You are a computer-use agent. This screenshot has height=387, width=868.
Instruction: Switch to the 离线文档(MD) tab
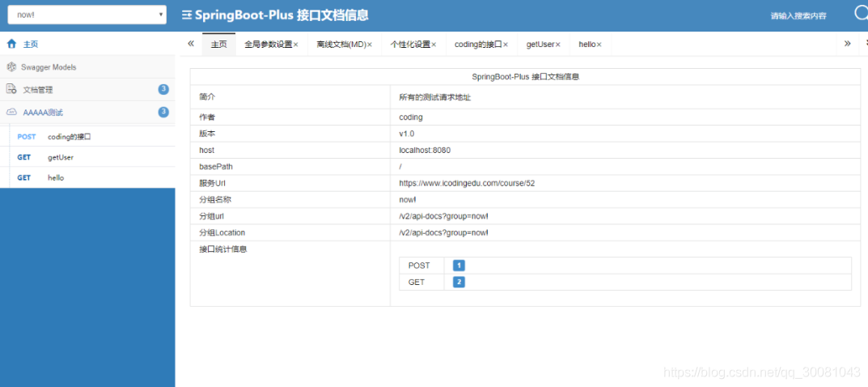(x=341, y=45)
